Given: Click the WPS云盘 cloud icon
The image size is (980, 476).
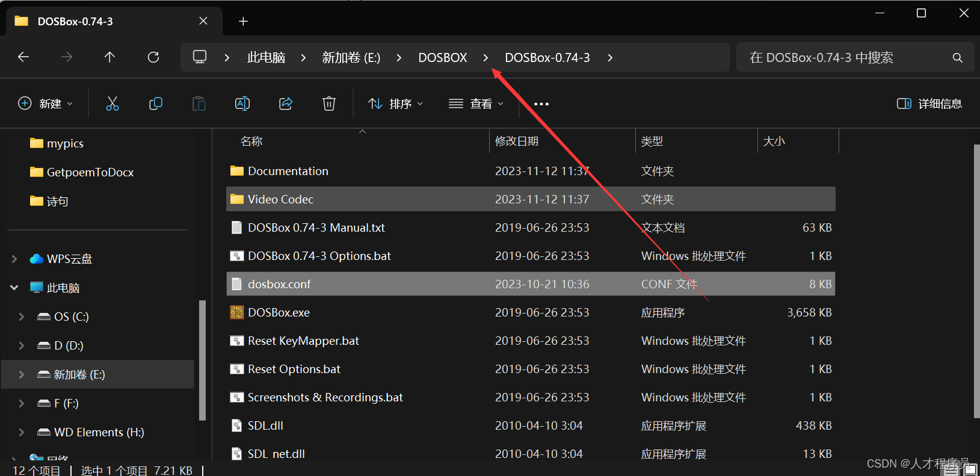Looking at the screenshot, I should click(x=37, y=259).
